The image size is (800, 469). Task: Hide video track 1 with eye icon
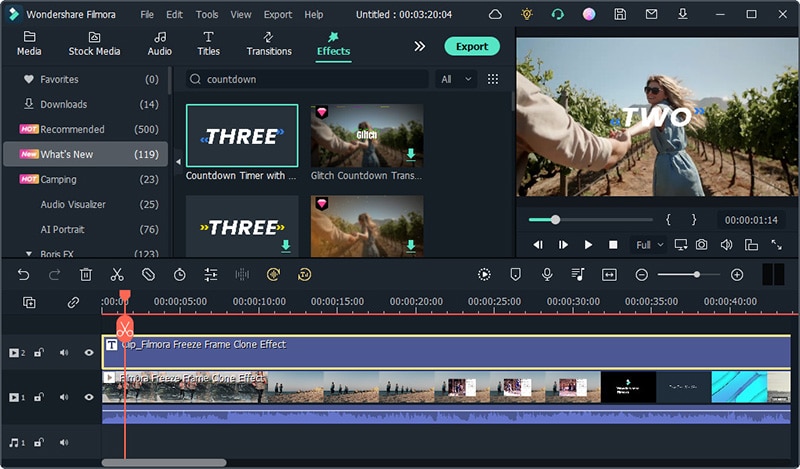click(x=89, y=397)
